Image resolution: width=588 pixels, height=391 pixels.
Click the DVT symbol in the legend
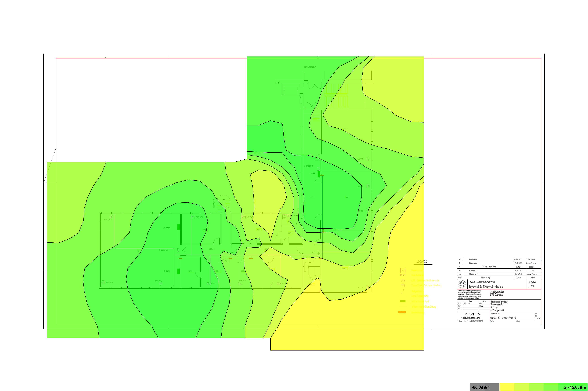tap(403, 270)
